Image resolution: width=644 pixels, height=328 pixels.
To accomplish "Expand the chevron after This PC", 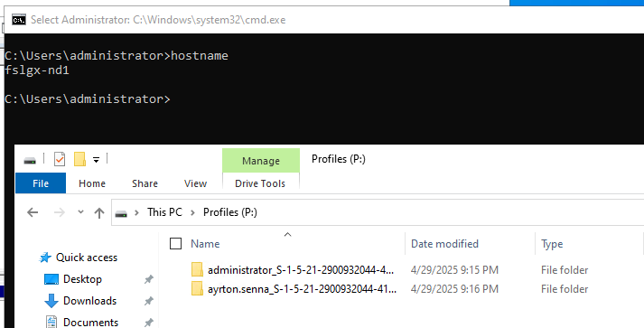I will coord(192,212).
